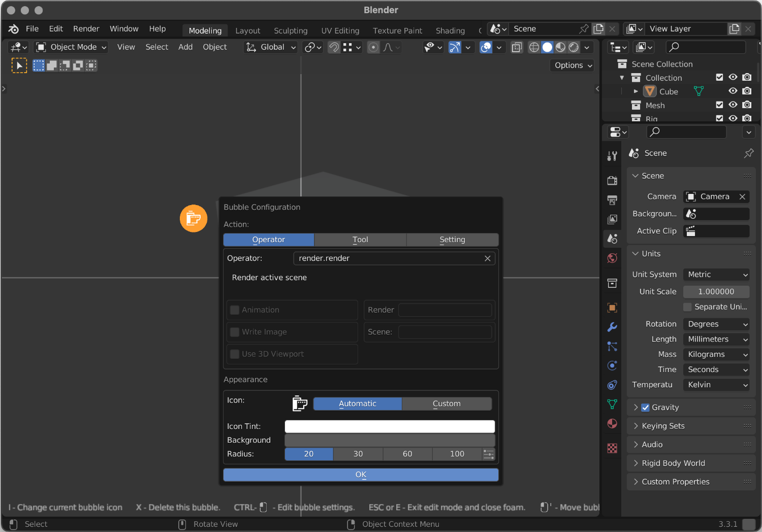The width and height of the screenshot is (762, 532).
Task: Open the Object Constraints properties icon
Action: (x=612, y=385)
